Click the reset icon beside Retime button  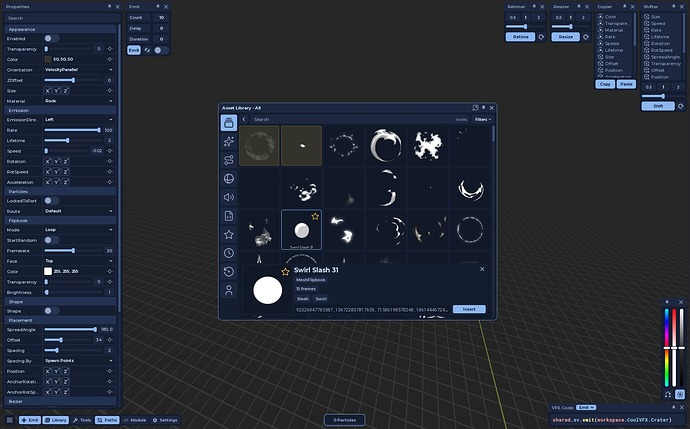[x=541, y=37]
